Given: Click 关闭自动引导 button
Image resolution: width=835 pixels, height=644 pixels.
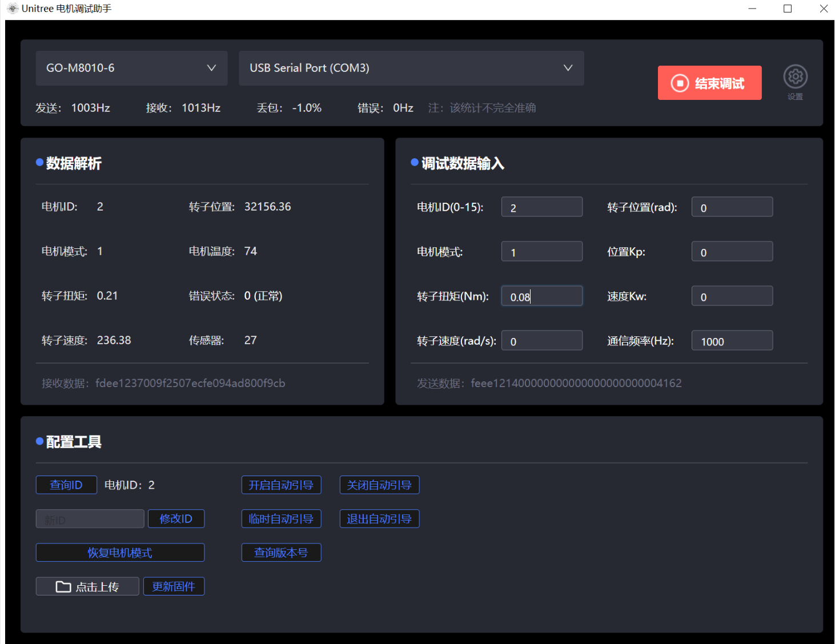Looking at the screenshot, I should pos(379,485).
